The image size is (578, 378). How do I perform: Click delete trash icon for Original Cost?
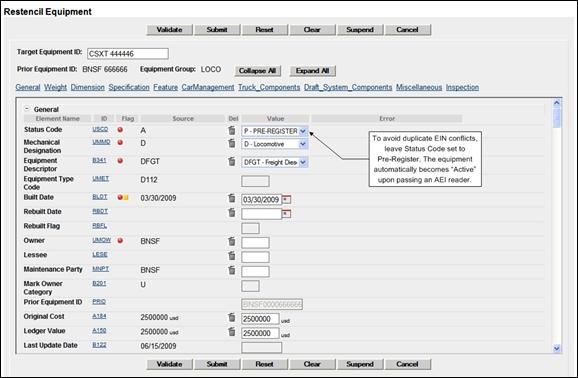coord(231,317)
